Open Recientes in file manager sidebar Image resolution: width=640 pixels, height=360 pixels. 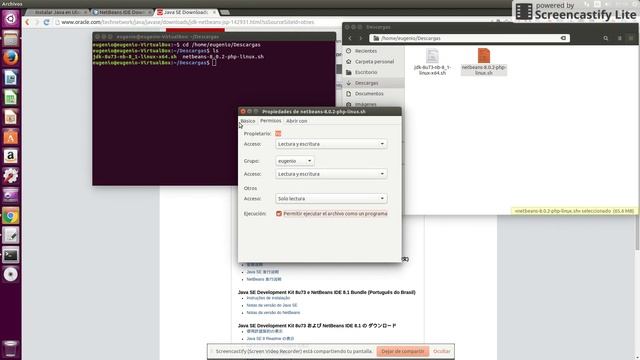[366, 51]
